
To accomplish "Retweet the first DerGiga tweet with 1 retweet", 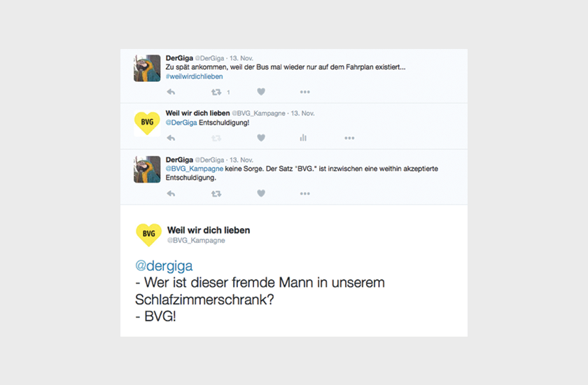I will pos(216,92).
